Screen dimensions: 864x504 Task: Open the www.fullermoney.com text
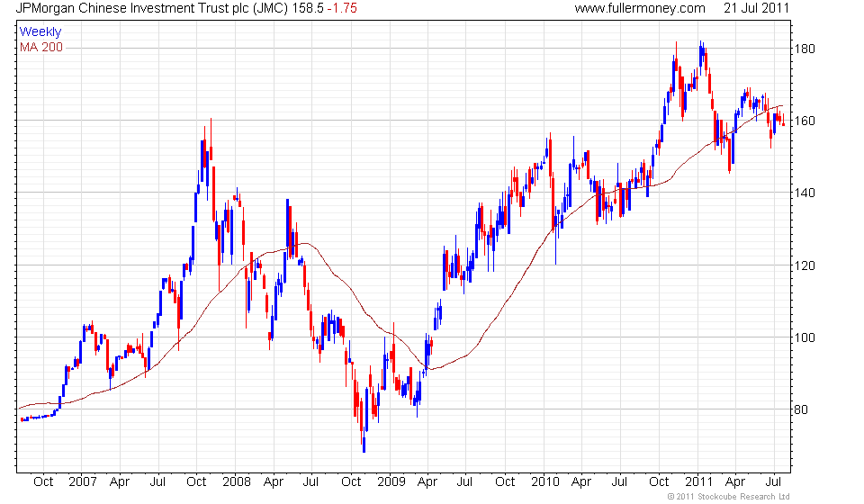[x=640, y=8]
